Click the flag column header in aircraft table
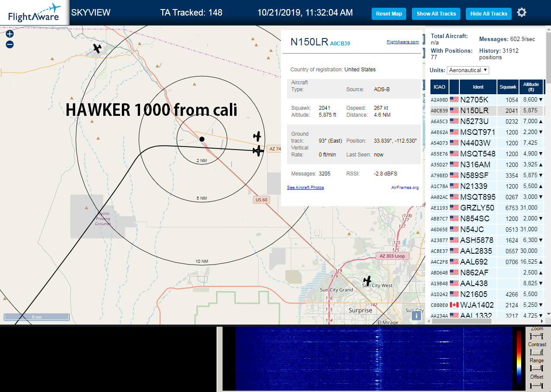Screen dimensions: 551x392 454,87
